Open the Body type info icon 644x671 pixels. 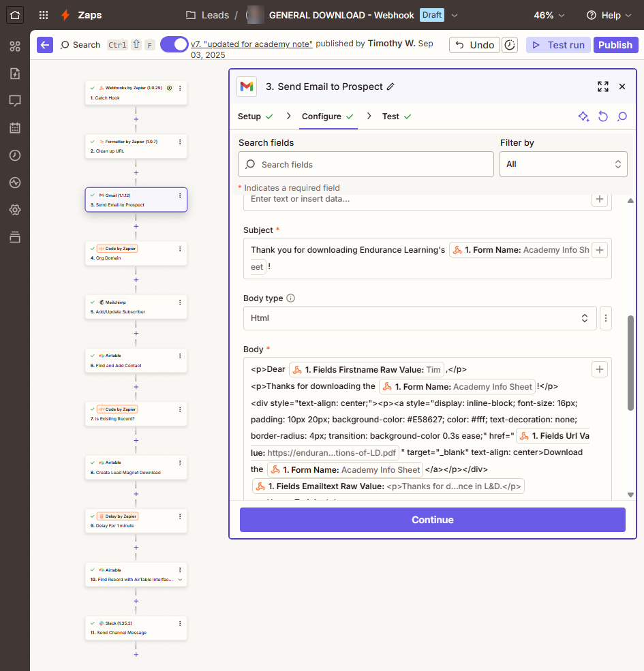(291, 298)
